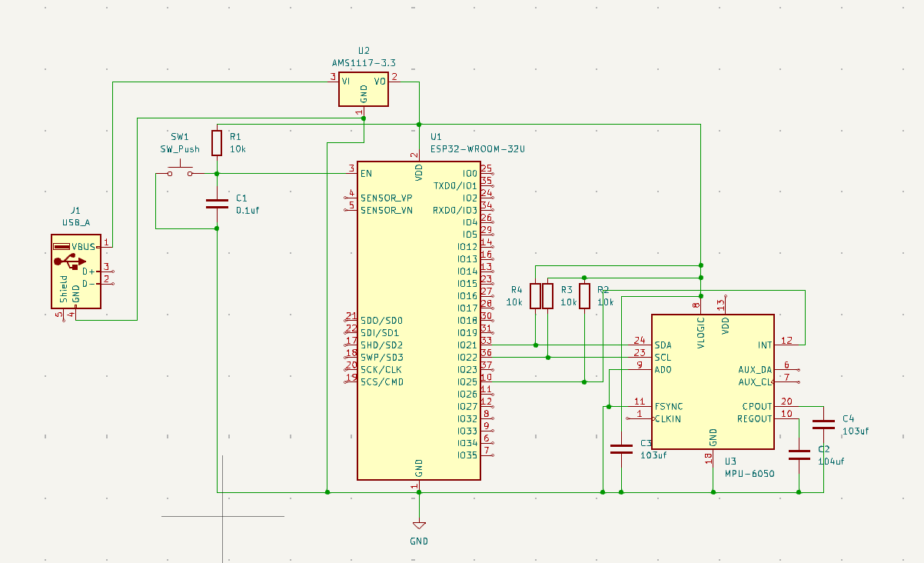The width and height of the screenshot is (924, 563).
Task: Click the 104uf value under C2
Action: [831, 461]
